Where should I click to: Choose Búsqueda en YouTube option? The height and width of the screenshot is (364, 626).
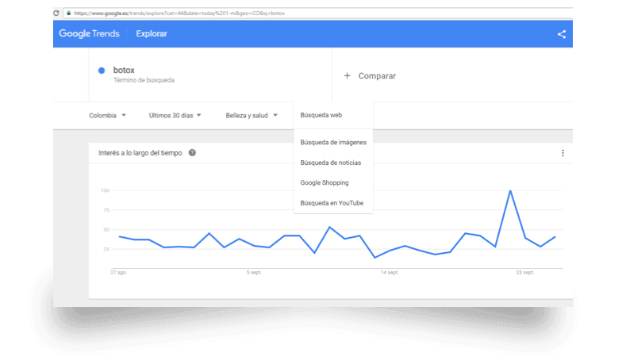click(x=332, y=203)
